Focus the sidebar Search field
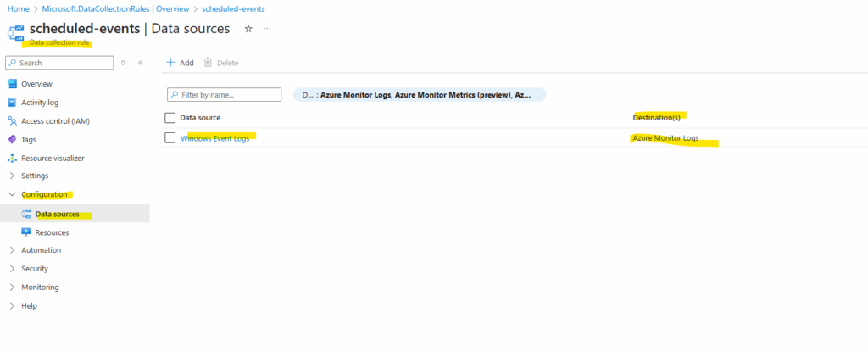Viewport: 868px width, 352px height. pyautogui.click(x=59, y=63)
